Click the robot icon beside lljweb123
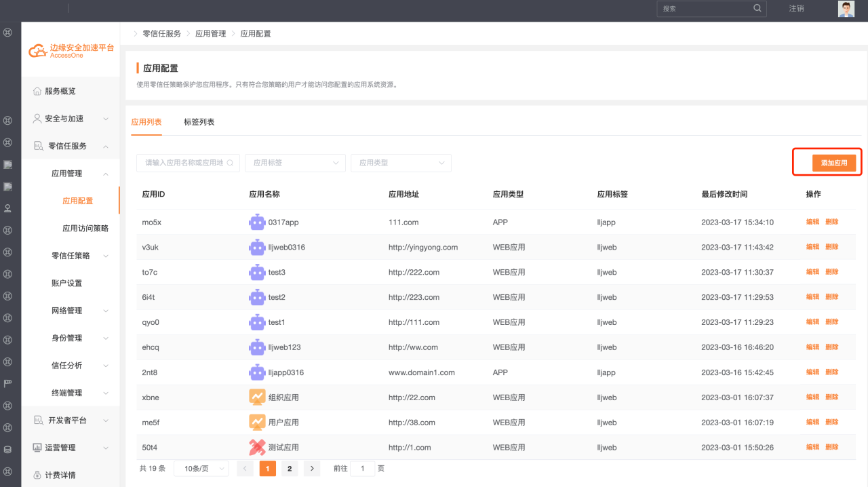The width and height of the screenshot is (868, 487). click(257, 347)
